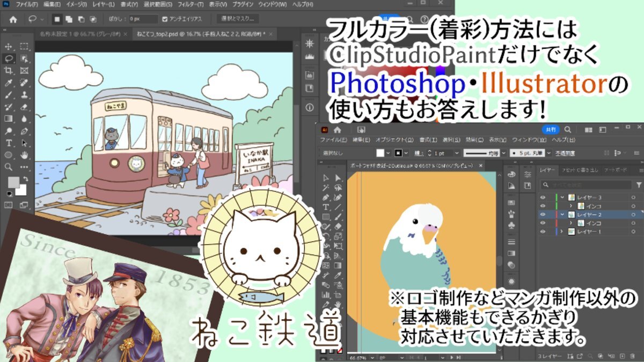Screen dimensions: 644x362
Task: Click the Illustrator Home icon
Action: [x=337, y=129]
